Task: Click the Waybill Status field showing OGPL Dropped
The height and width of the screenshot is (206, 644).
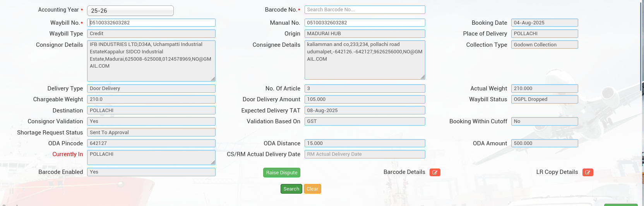Action: (544, 99)
